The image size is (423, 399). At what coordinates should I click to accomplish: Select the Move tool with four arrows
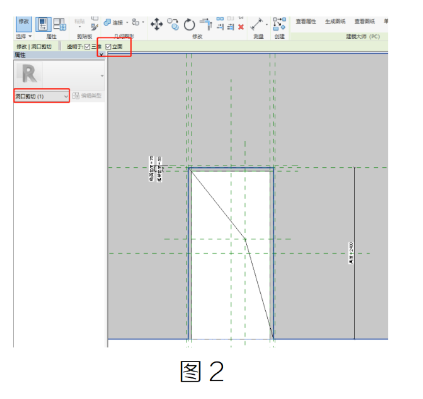pyautogui.click(x=156, y=24)
